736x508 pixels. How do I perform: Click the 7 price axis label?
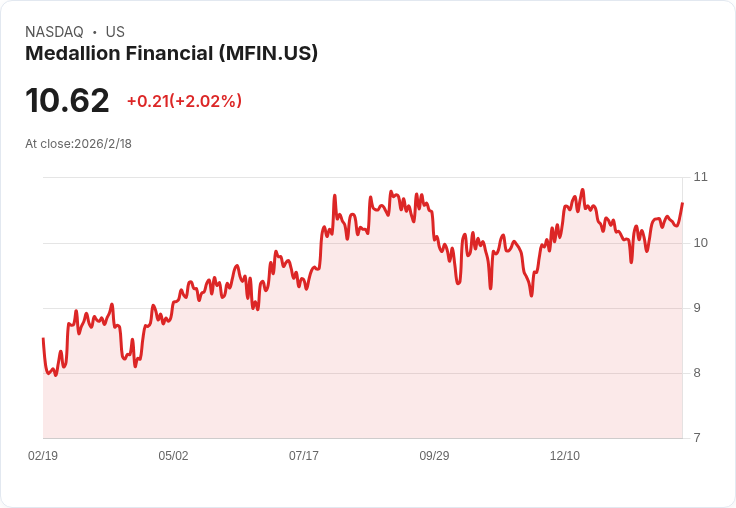697,438
